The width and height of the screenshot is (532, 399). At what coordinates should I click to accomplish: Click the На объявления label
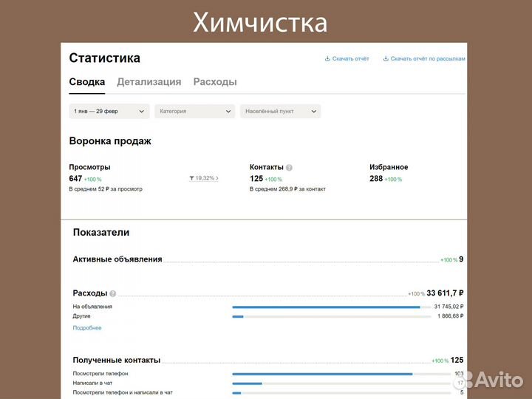(92, 307)
